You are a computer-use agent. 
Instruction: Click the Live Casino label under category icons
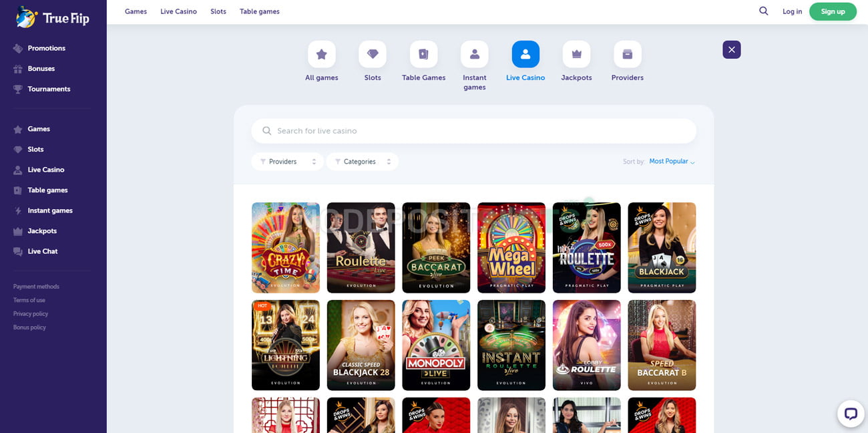[x=525, y=78]
